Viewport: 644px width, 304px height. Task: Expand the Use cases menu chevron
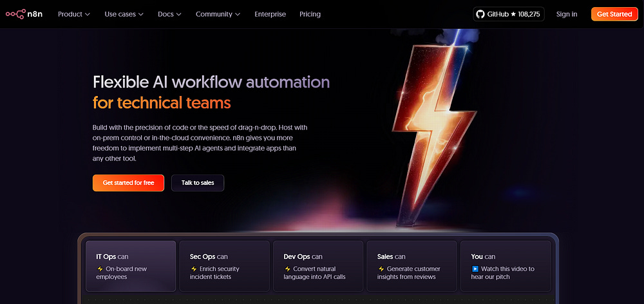click(141, 14)
